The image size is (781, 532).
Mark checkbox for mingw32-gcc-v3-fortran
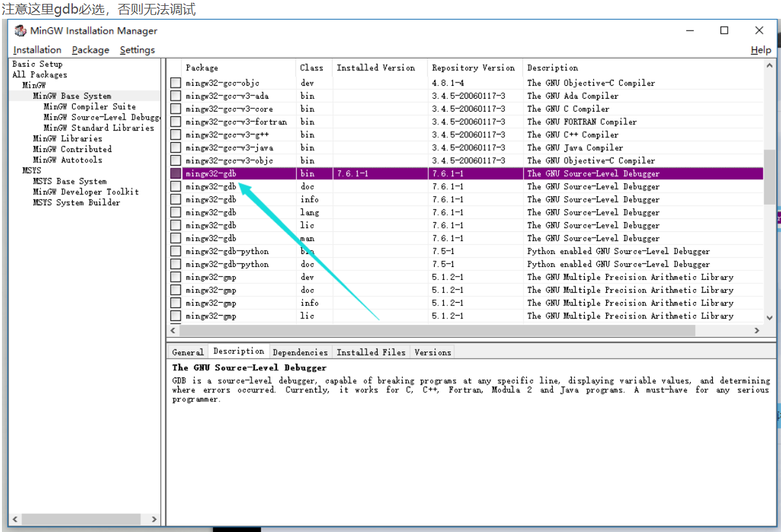[x=175, y=122]
